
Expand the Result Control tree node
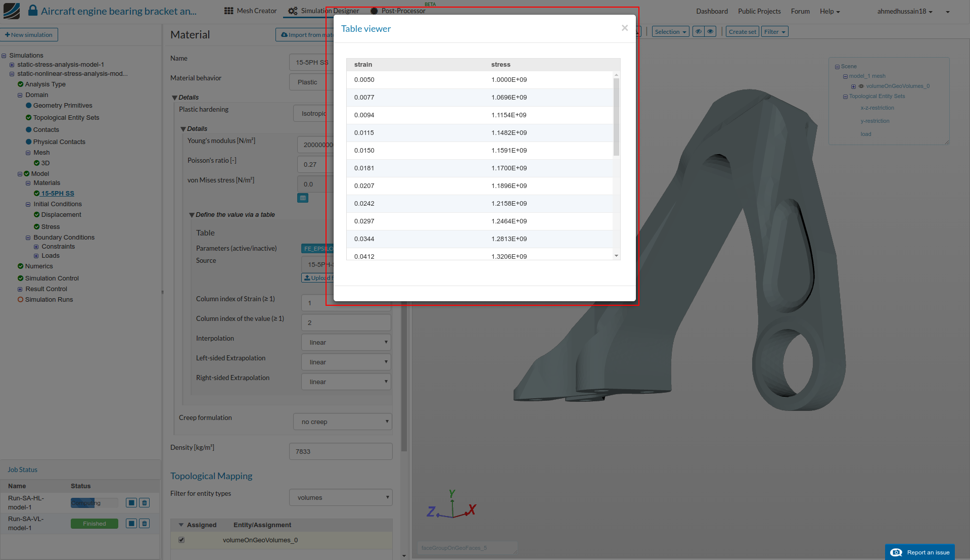coord(20,290)
